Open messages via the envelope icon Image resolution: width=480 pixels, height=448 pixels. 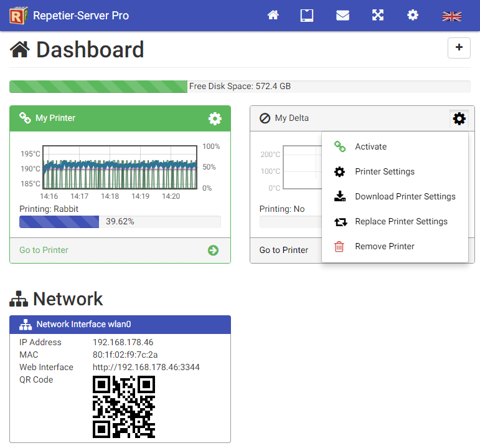click(342, 16)
